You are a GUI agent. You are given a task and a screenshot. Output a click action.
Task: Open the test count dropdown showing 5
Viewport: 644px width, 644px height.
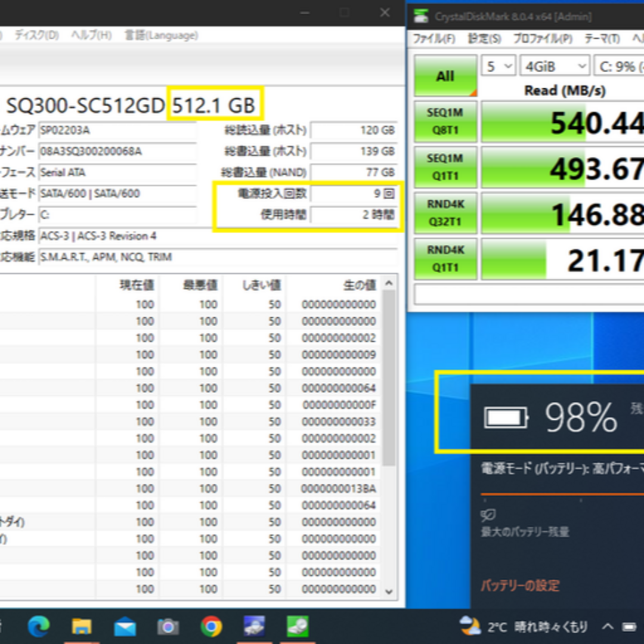[x=498, y=66]
